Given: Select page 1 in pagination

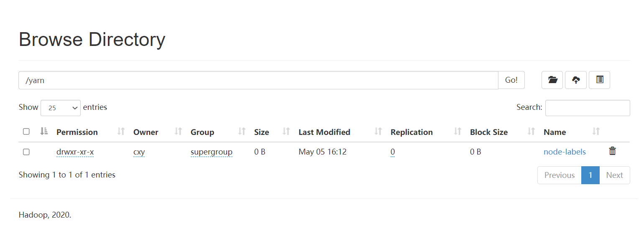Looking at the screenshot, I should [590, 175].
